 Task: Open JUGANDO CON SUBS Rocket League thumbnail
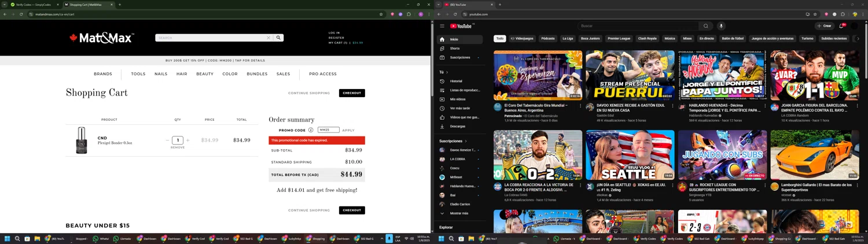tap(722, 154)
